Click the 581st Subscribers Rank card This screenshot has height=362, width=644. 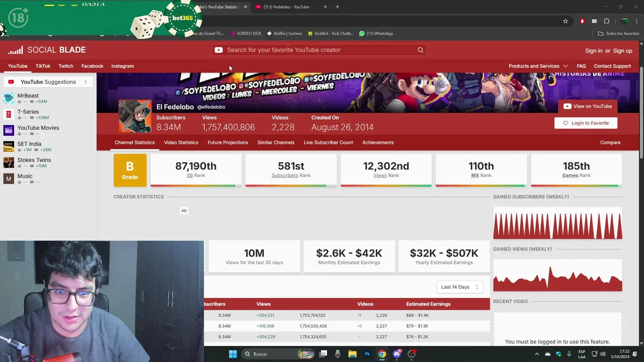(291, 170)
